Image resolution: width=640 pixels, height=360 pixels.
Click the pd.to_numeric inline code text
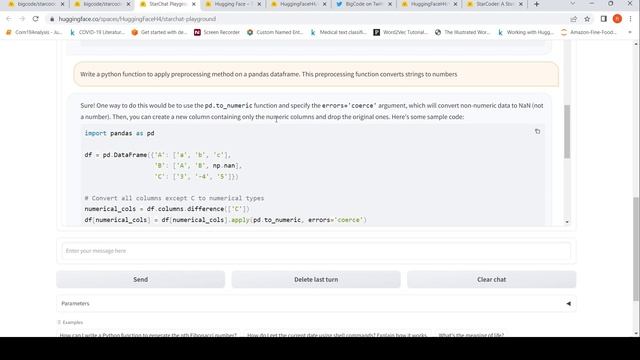pyautogui.click(x=228, y=106)
